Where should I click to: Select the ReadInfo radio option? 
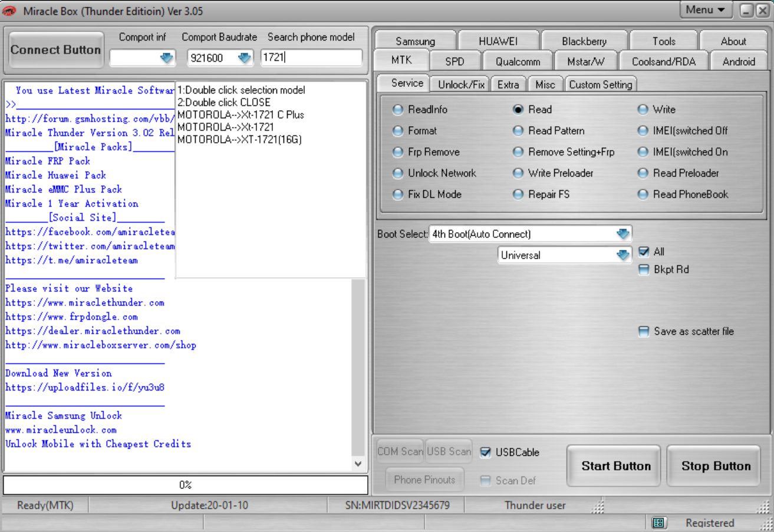[398, 110]
